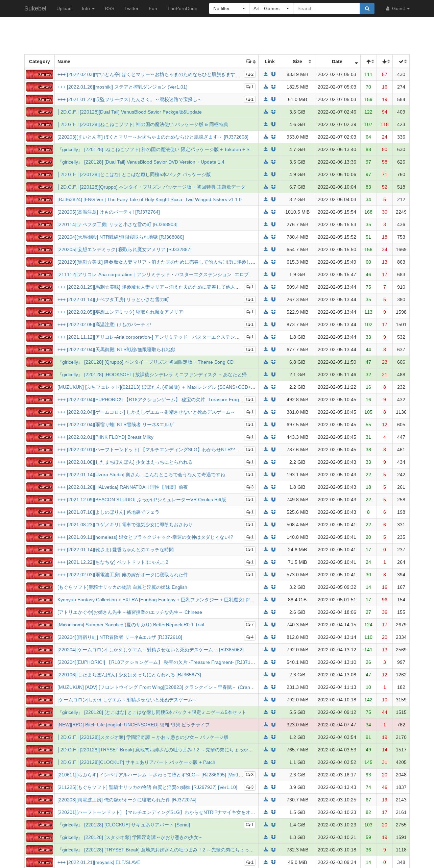Open Fun link in navbar
434x868 pixels.
point(153,8)
